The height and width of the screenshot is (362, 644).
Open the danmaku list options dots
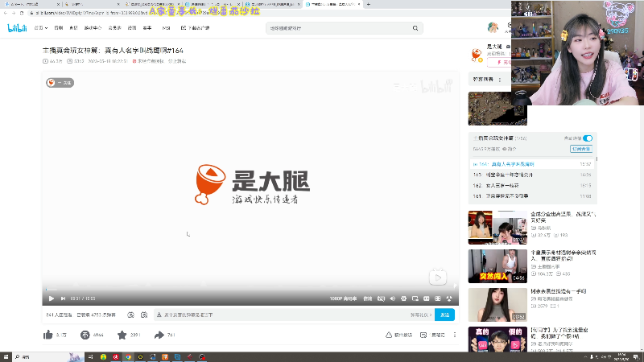(x=500, y=80)
